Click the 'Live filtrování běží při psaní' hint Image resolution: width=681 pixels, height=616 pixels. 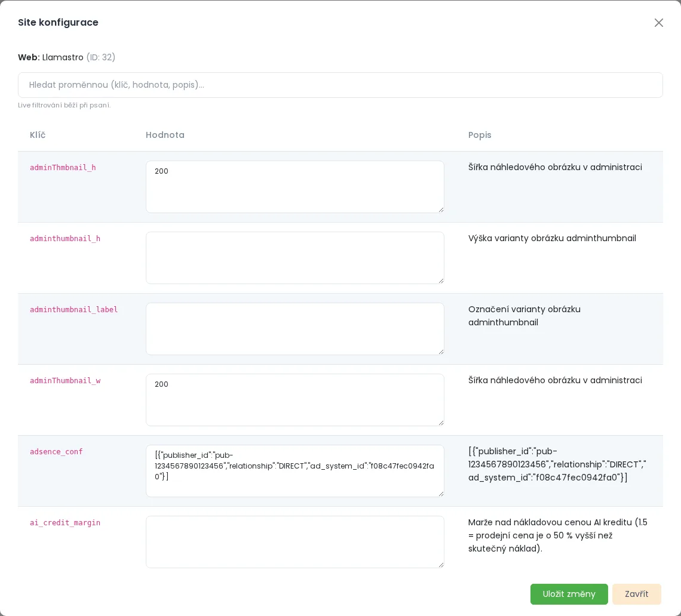[x=65, y=105]
